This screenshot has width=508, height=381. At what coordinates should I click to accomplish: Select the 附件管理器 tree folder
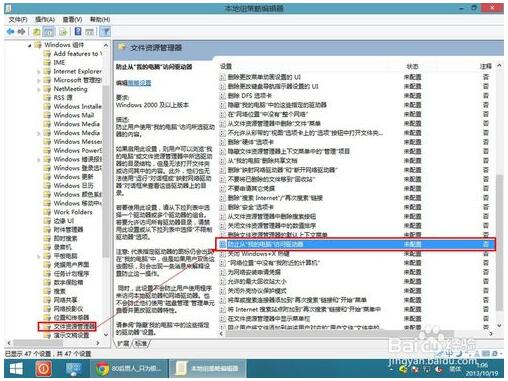(64, 230)
